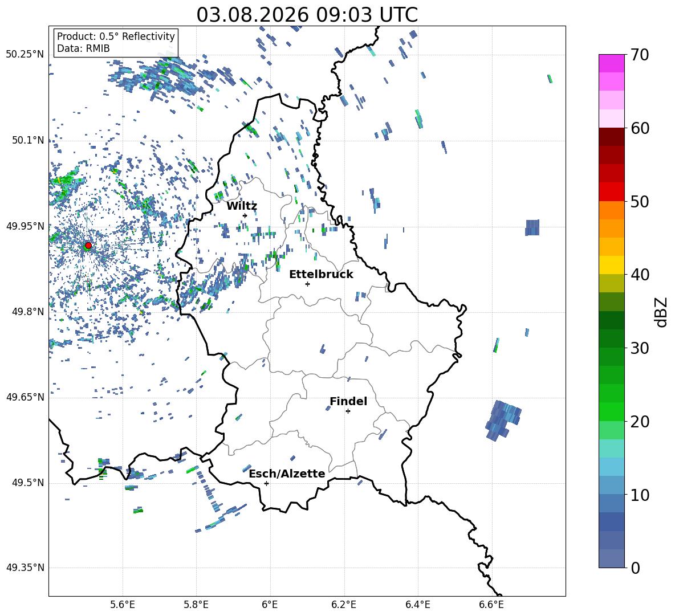The width and height of the screenshot is (675, 616).
Task: Click the Esch/Alzette label text
Action: (x=287, y=474)
